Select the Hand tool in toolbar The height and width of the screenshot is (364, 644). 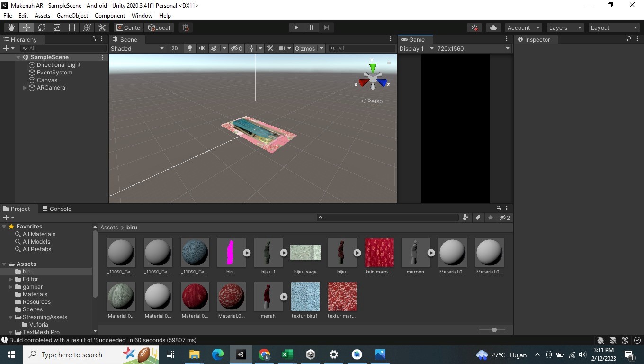(x=11, y=27)
